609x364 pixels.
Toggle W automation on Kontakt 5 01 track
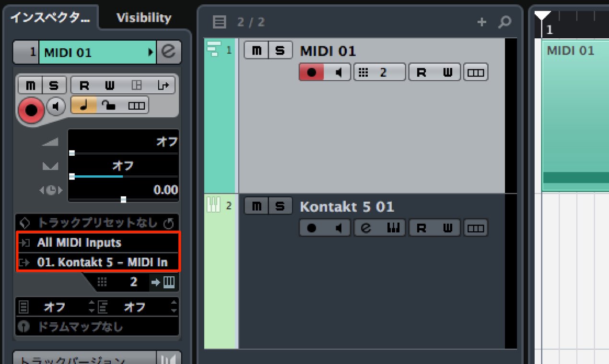tap(447, 228)
